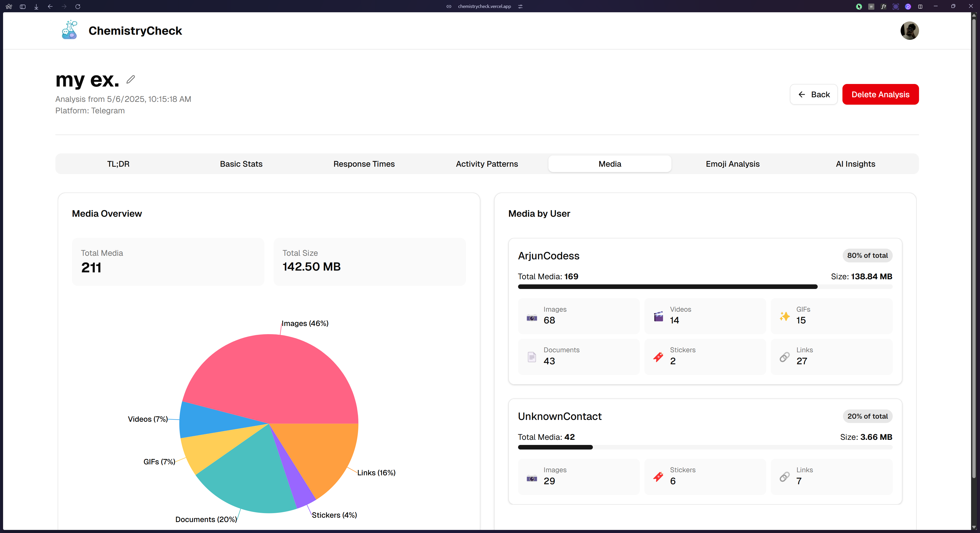Open the Emoji Analysis tab

(732, 164)
